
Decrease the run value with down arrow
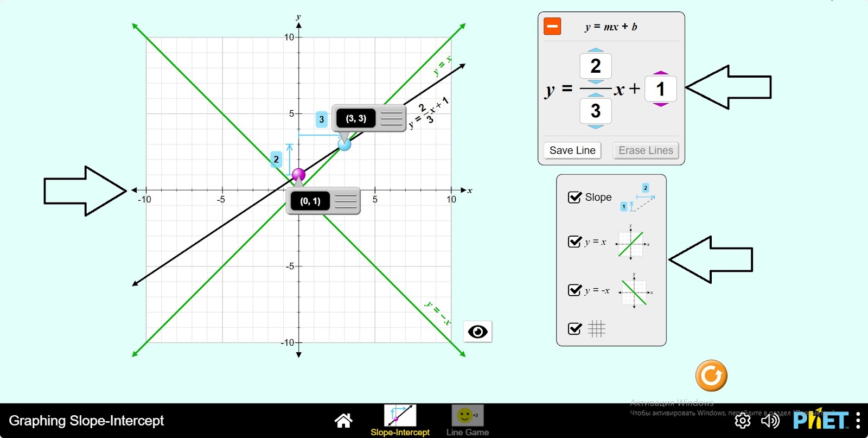[x=596, y=127]
